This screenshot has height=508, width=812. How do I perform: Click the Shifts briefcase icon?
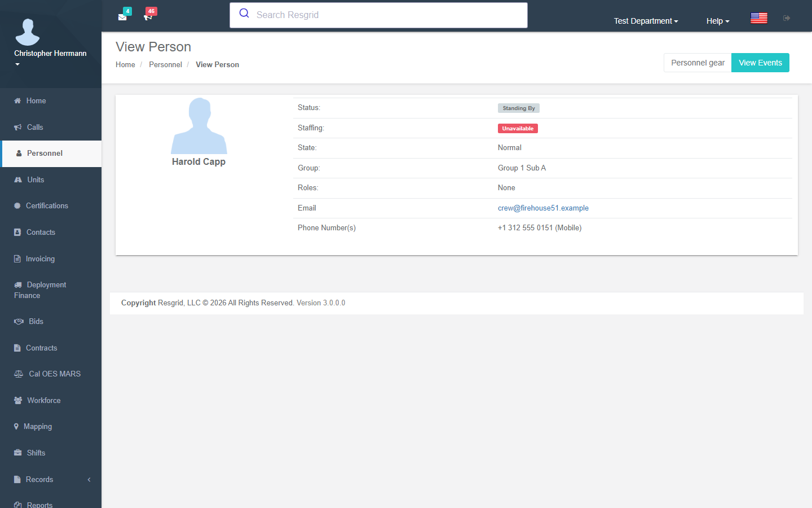(18, 453)
